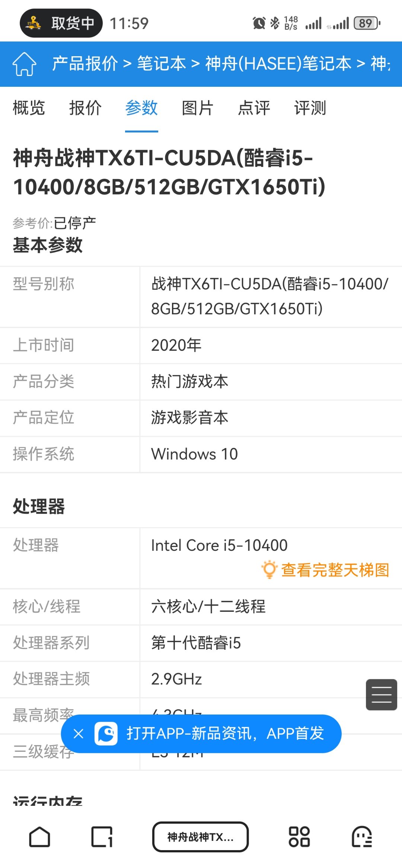The height and width of the screenshot is (868, 402).
Task: Tap the home icon in blue header
Action: 25,64
